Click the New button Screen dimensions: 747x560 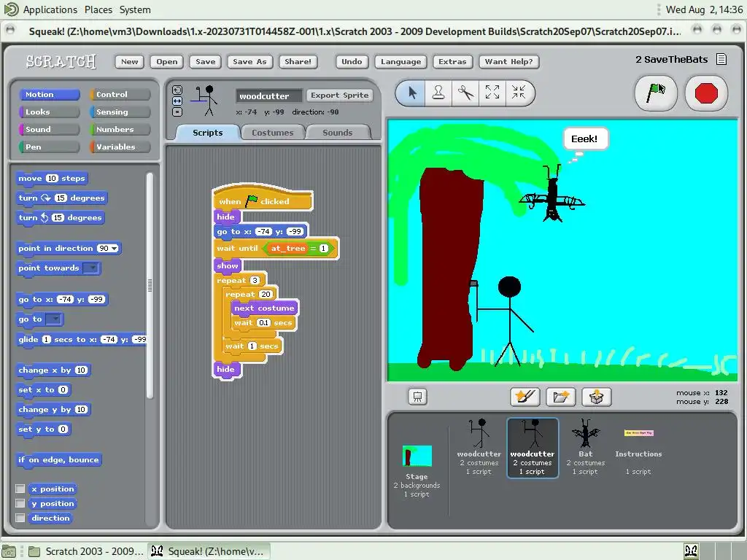tap(129, 61)
